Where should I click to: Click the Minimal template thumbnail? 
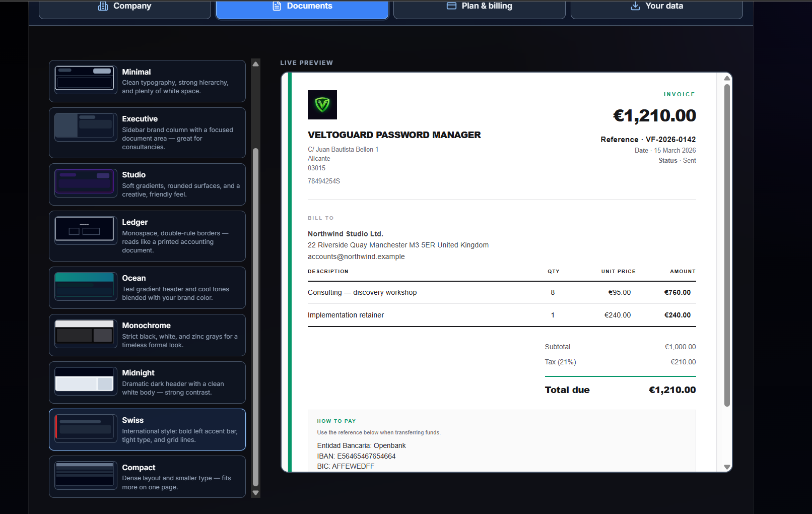(x=86, y=80)
